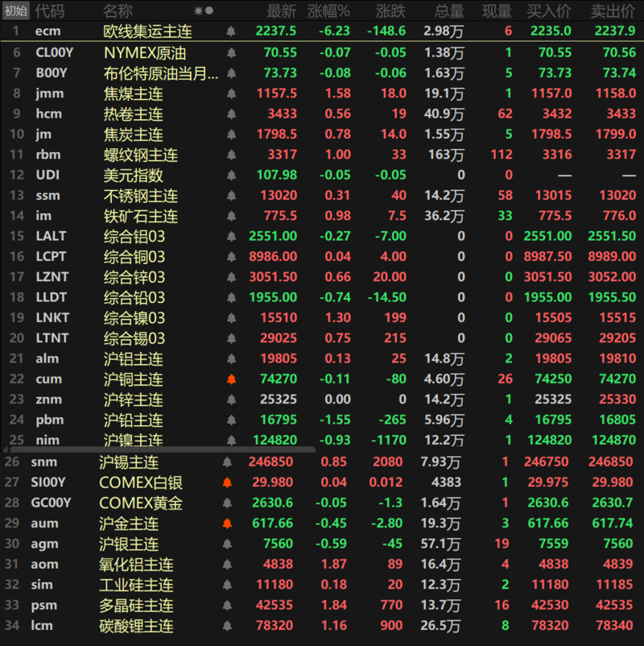Select the 美元指数 name
The width and height of the screenshot is (644, 646).
pos(134,176)
